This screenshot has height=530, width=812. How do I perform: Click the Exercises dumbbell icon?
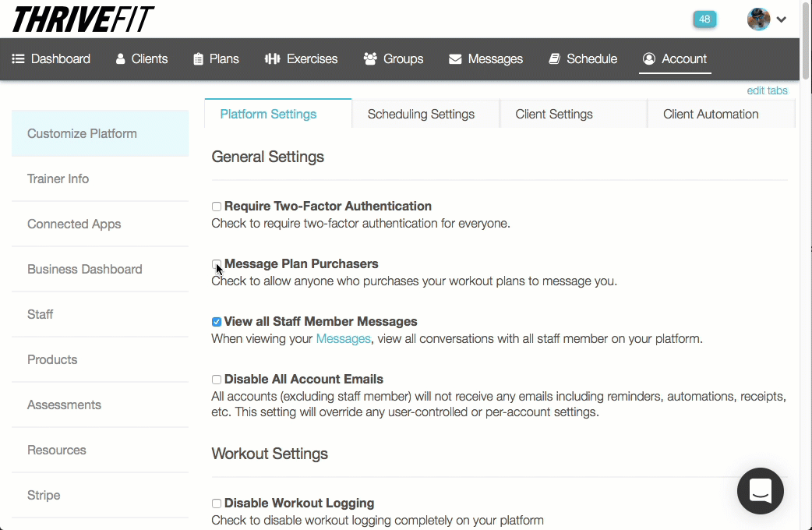(x=272, y=59)
